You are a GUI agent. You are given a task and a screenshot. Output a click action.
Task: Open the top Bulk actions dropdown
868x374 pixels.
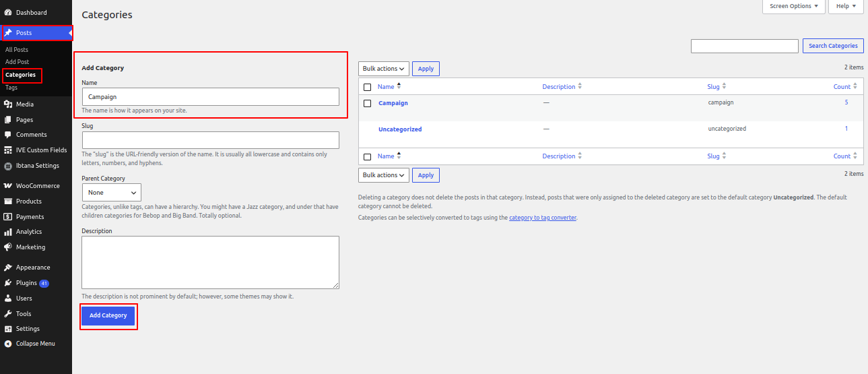click(384, 69)
